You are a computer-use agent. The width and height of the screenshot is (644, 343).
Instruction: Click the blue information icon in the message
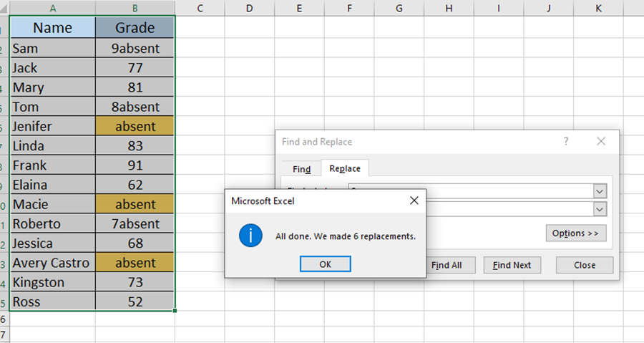(x=250, y=236)
